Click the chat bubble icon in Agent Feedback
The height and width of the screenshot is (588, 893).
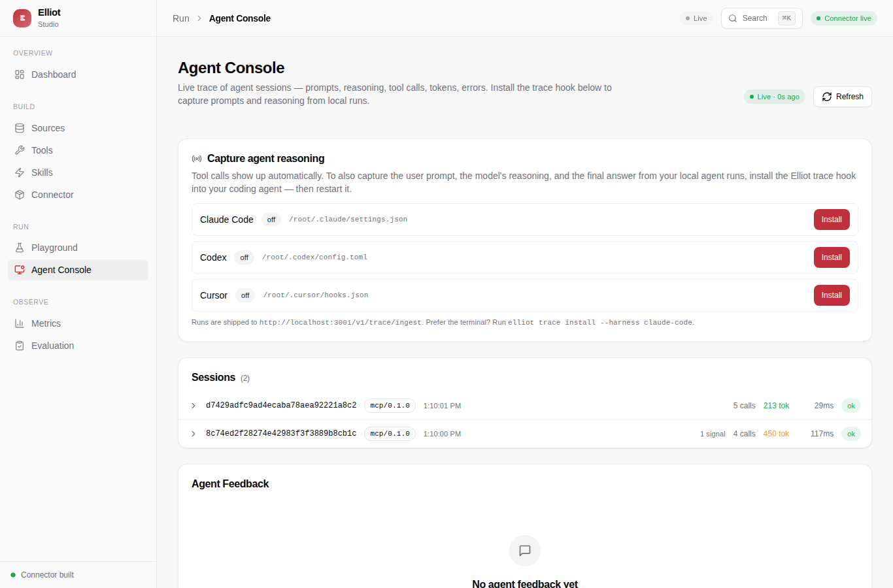coord(525,551)
